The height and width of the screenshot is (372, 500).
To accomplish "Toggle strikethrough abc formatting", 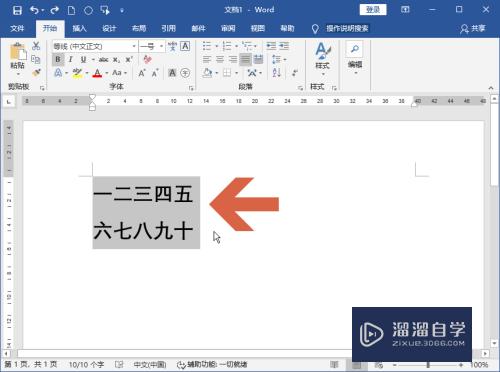I will coord(103,59).
